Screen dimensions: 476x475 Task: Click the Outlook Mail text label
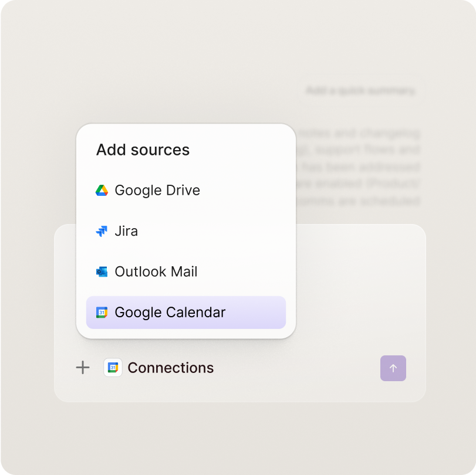tap(157, 272)
